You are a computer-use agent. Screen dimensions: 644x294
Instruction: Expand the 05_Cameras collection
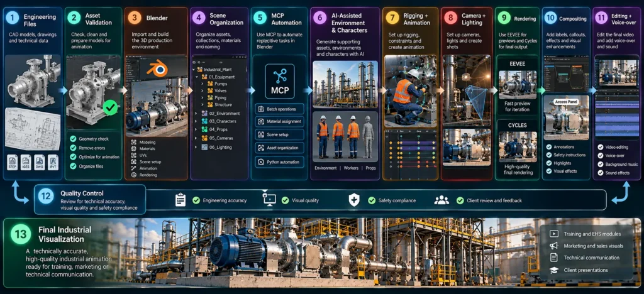click(x=197, y=138)
